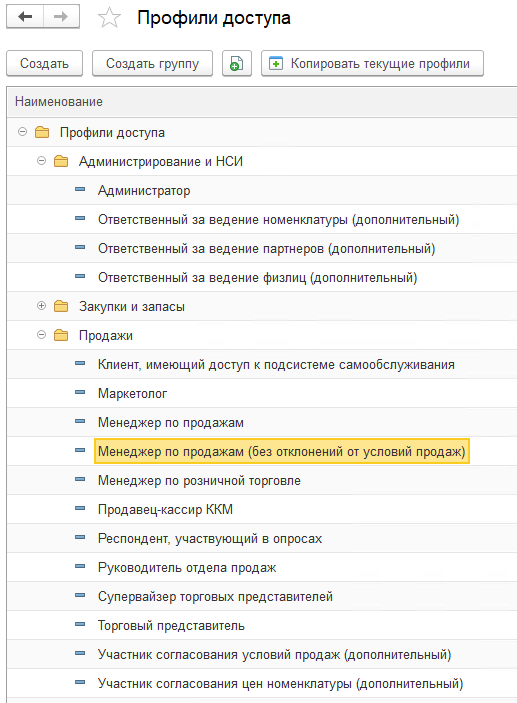
Task: Select Участник согласования условий продаж (дополнительный)
Action: 262,654
